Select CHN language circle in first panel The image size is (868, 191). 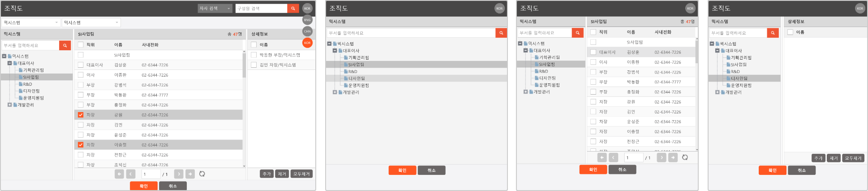[307, 31]
